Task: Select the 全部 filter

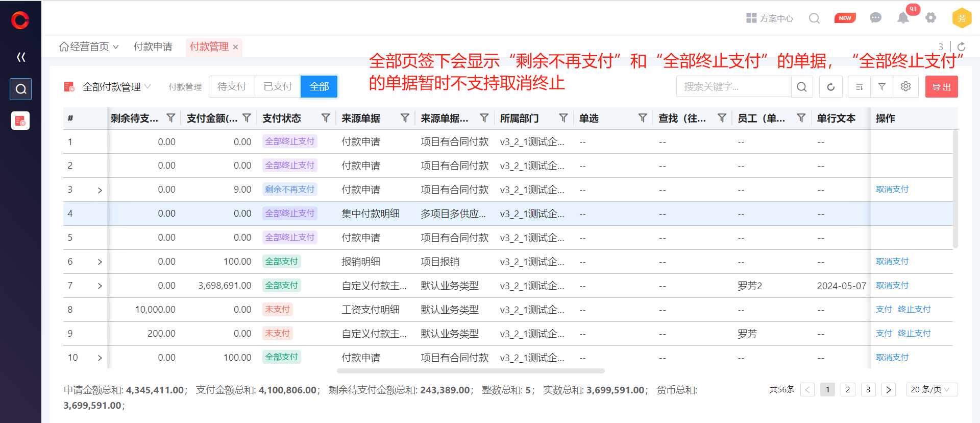Action: 319,86
